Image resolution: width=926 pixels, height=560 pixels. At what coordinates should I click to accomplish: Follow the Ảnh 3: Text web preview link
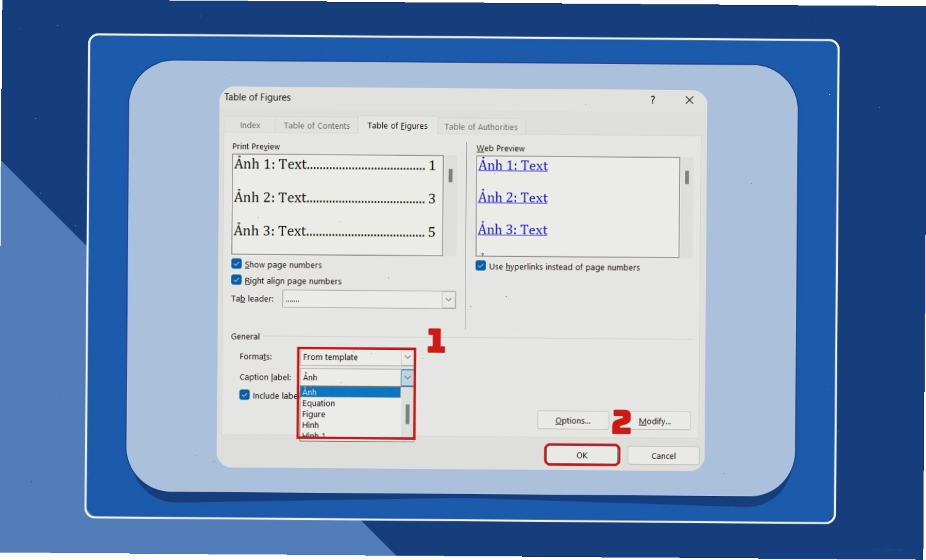pyautogui.click(x=513, y=229)
